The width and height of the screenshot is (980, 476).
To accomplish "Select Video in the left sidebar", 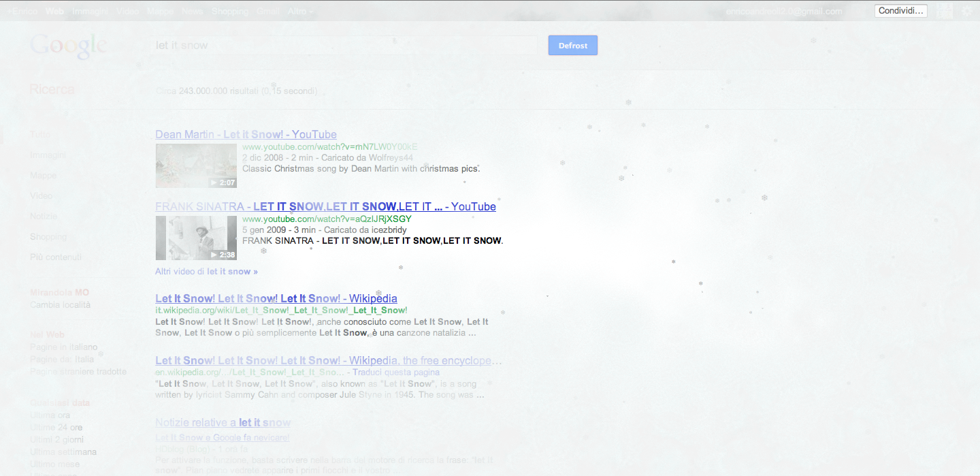I will (x=41, y=196).
